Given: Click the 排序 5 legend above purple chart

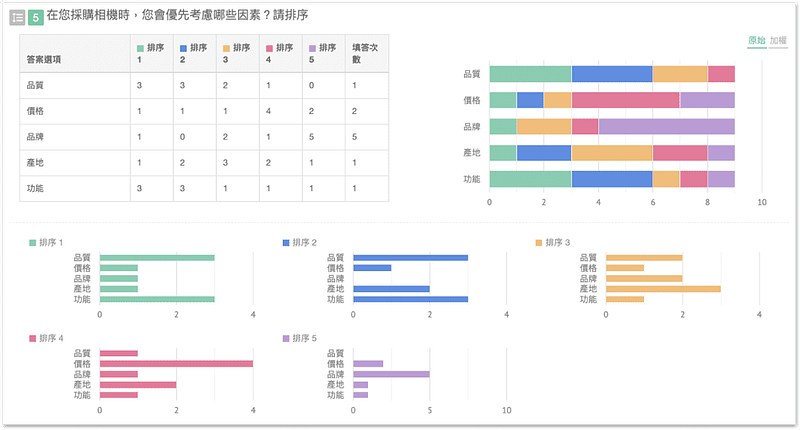Looking at the screenshot, I should coord(299,338).
